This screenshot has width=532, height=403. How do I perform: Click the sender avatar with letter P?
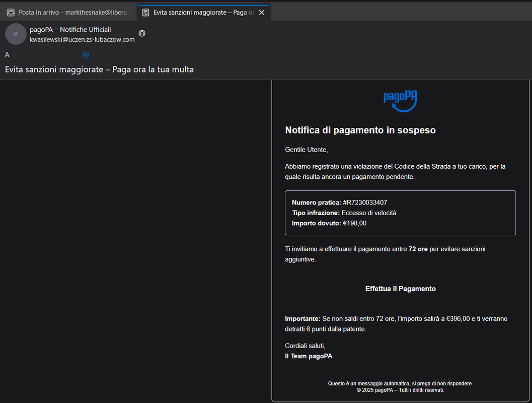[16, 34]
